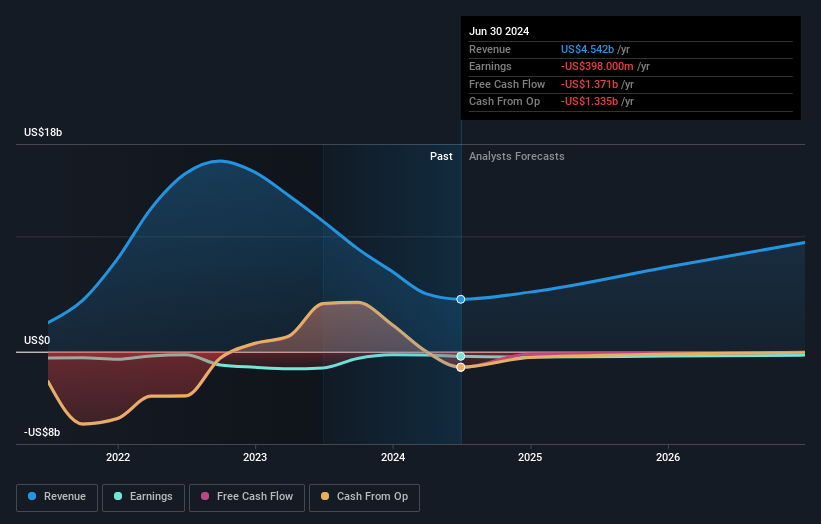Click the Revenue row label in tooltip
The width and height of the screenshot is (821, 524).
(x=490, y=49)
